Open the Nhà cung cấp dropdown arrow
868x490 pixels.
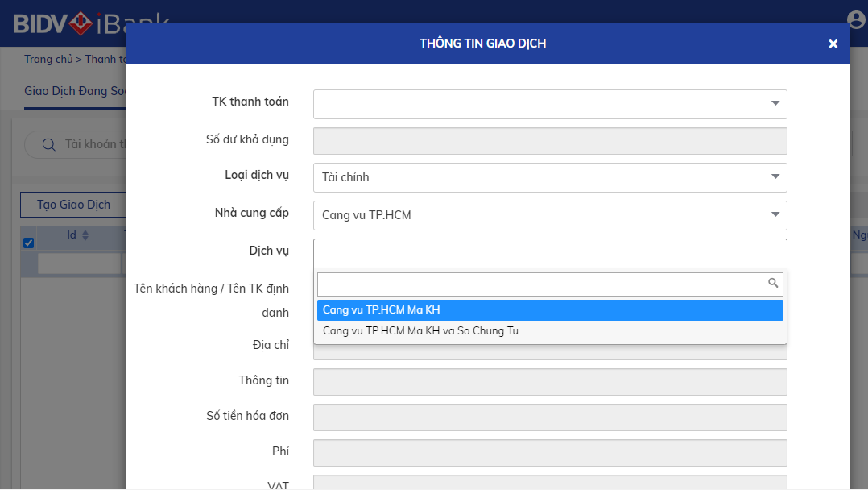775,214
